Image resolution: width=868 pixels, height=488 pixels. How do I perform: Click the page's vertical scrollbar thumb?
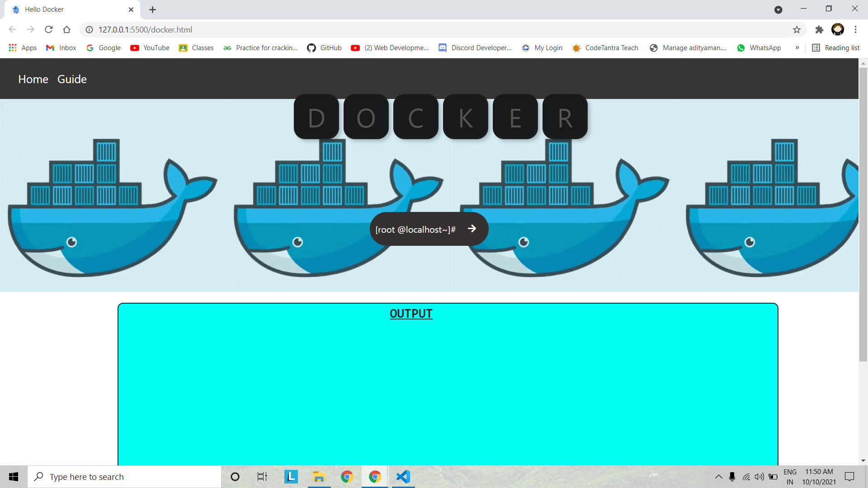pyautogui.click(x=863, y=215)
